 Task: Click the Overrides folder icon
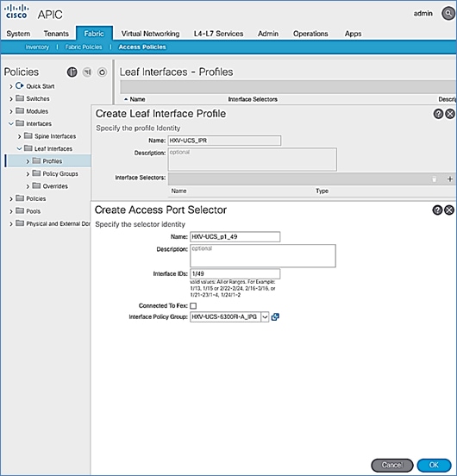click(x=36, y=185)
